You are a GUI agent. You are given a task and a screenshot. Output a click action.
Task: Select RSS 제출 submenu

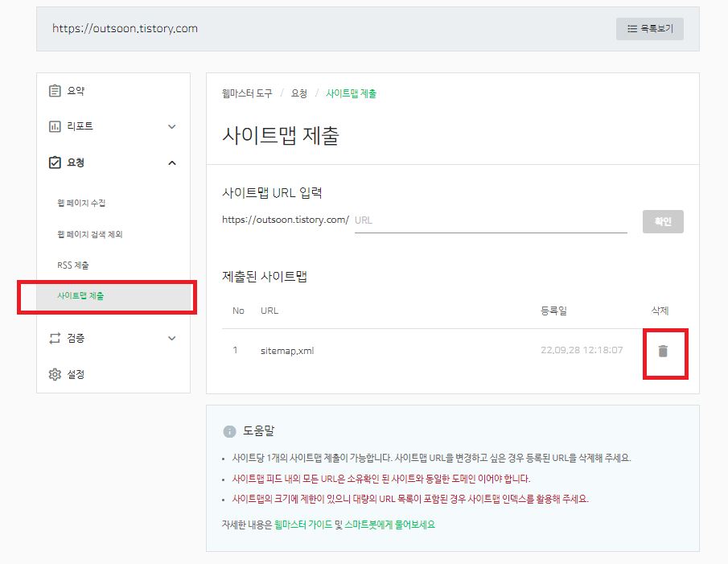tap(73, 265)
